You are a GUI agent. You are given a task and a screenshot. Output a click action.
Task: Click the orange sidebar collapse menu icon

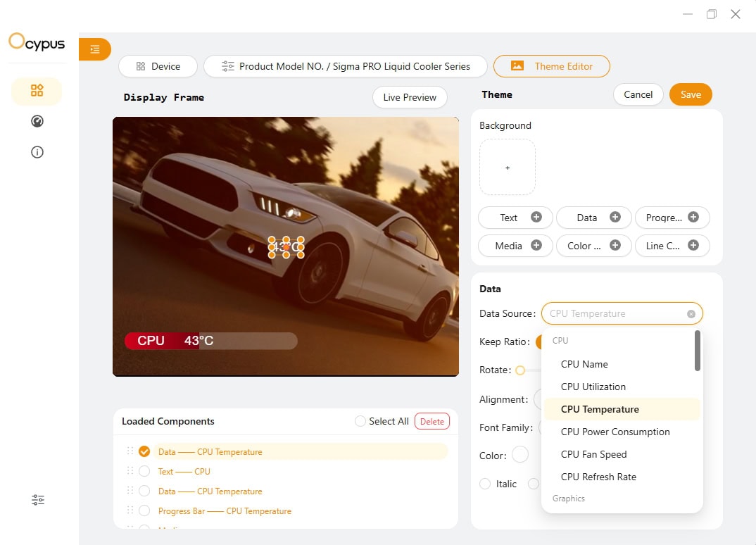(x=95, y=49)
